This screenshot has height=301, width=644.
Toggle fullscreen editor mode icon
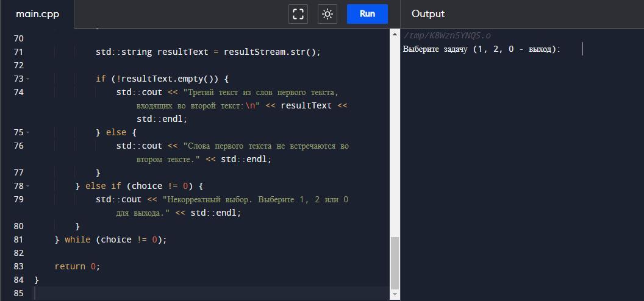[298, 14]
